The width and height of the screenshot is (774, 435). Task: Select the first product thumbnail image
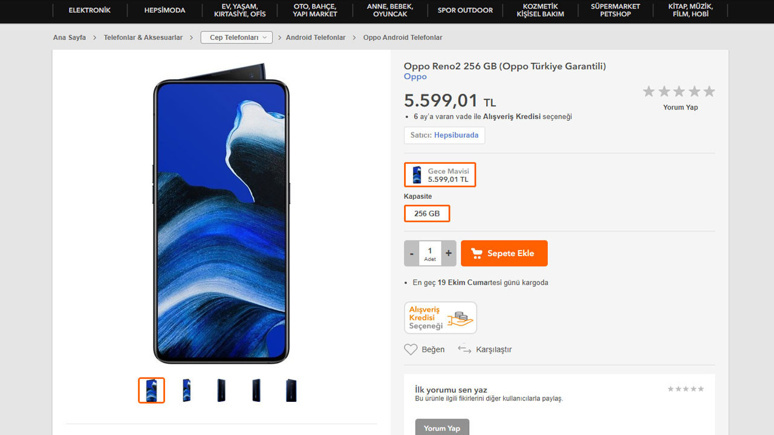pos(151,389)
